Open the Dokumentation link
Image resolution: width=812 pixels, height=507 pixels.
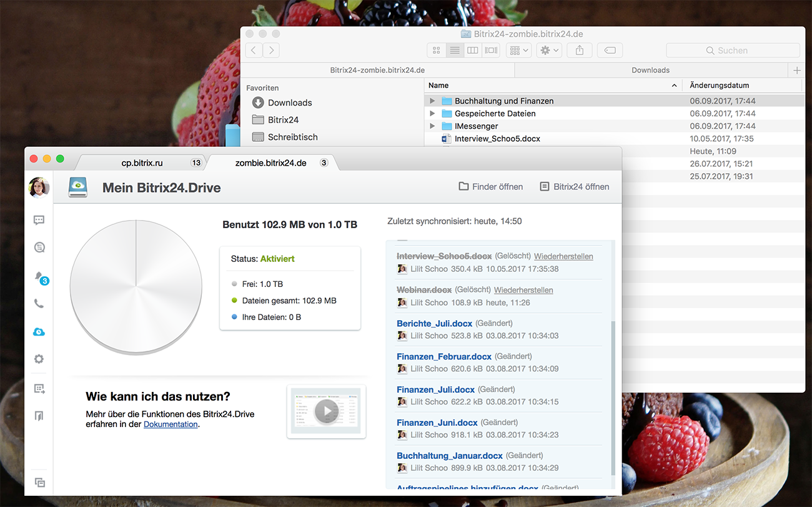click(171, 424)
